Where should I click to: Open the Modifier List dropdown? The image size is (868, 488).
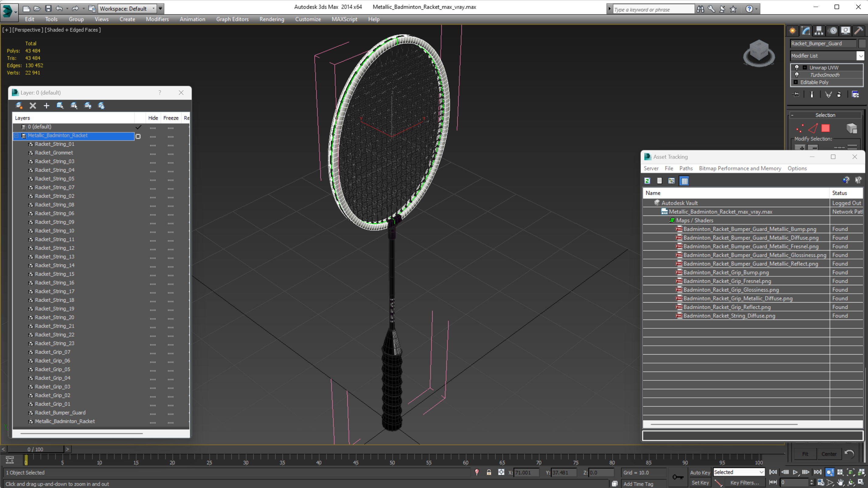tap(861, 56)
